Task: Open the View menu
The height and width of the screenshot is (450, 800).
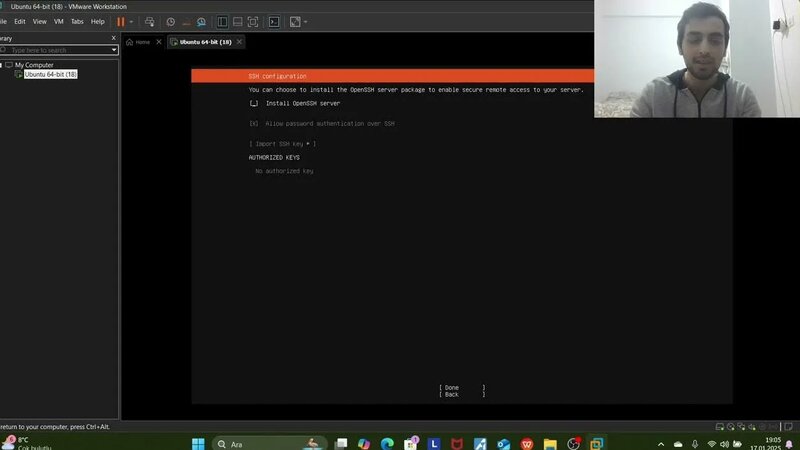Action: coord(39,21)
